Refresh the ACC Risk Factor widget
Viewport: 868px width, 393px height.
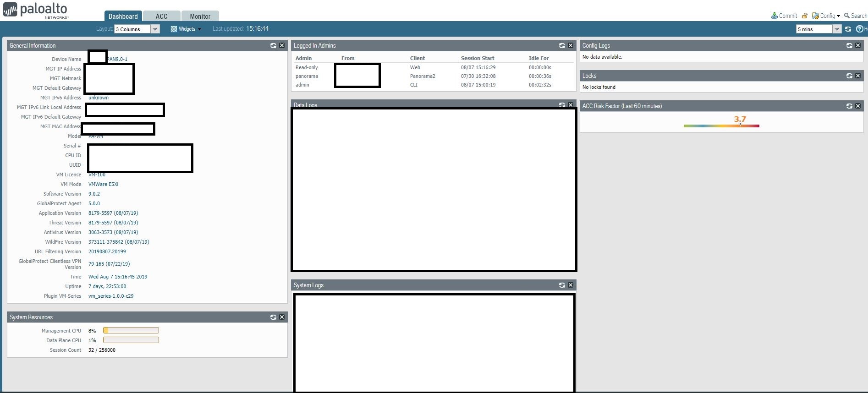849,106
